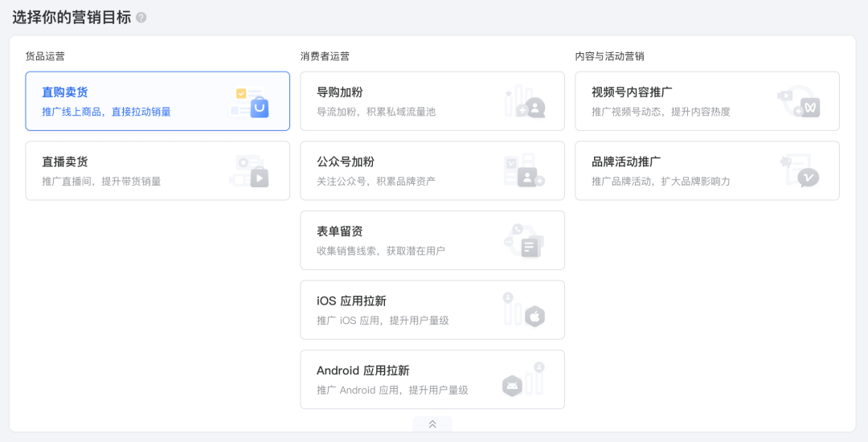Screen dimensions: 868x442
Task: Open help icon next to 选择你的营销目标
Action: pyautogui.click(x=141, y=18)
